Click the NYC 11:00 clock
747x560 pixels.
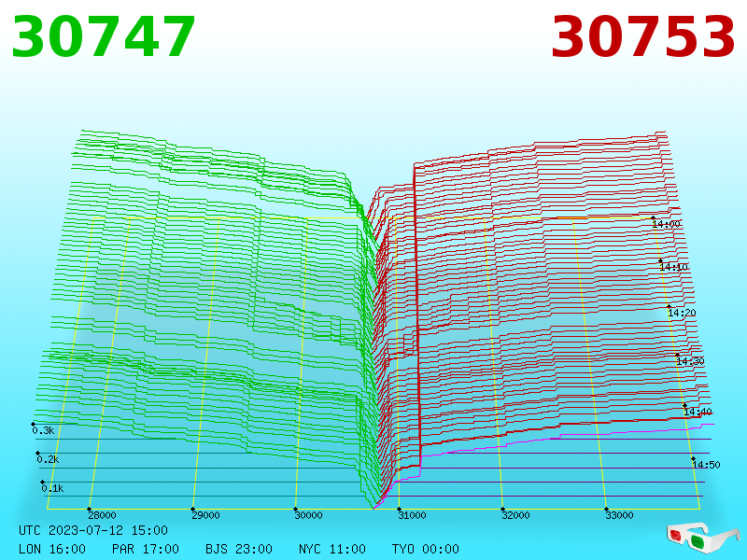[332, 549]
